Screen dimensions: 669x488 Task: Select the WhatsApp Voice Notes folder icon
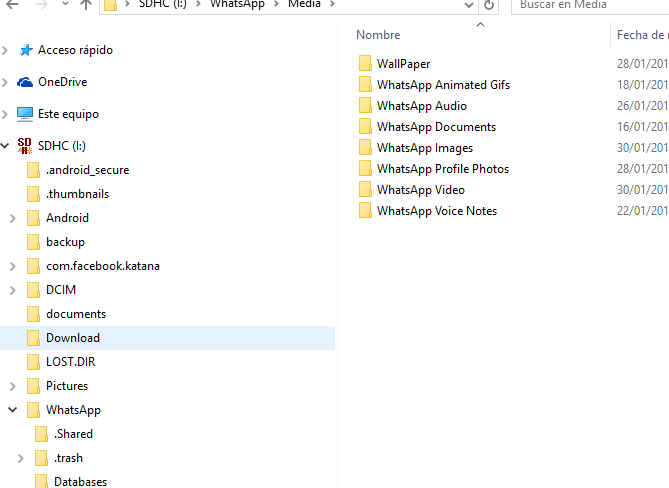[x=365, y=211]
